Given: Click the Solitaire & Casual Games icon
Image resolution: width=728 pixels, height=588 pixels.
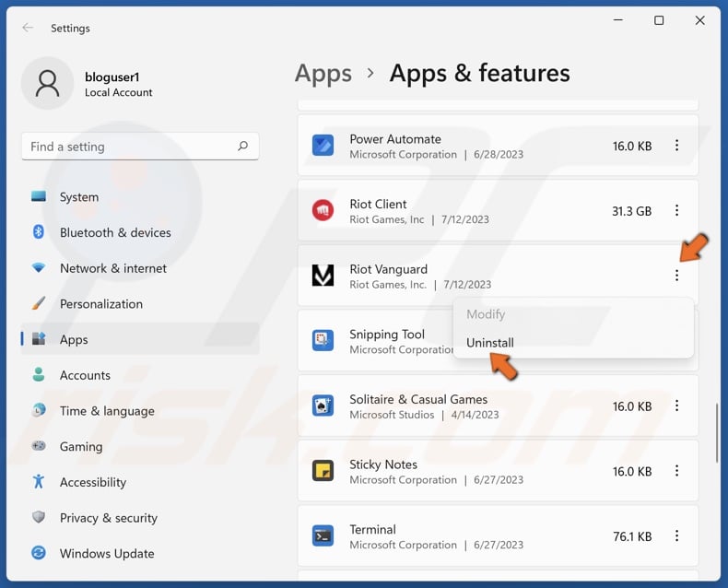Looking at the screenshot, I should [x=323, y=406].
